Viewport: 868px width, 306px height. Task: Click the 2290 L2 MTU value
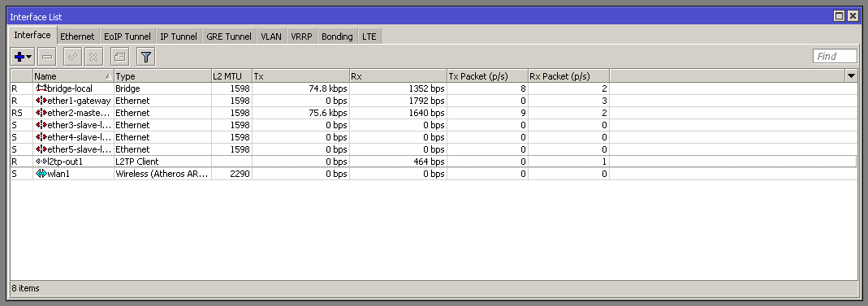click(x=240, y=174)
